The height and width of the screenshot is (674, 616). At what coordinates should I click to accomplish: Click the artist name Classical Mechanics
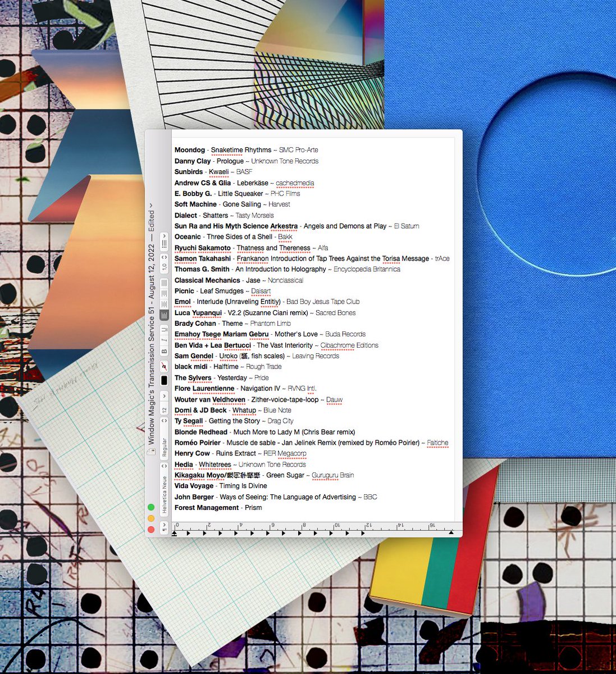pos(207,280)
